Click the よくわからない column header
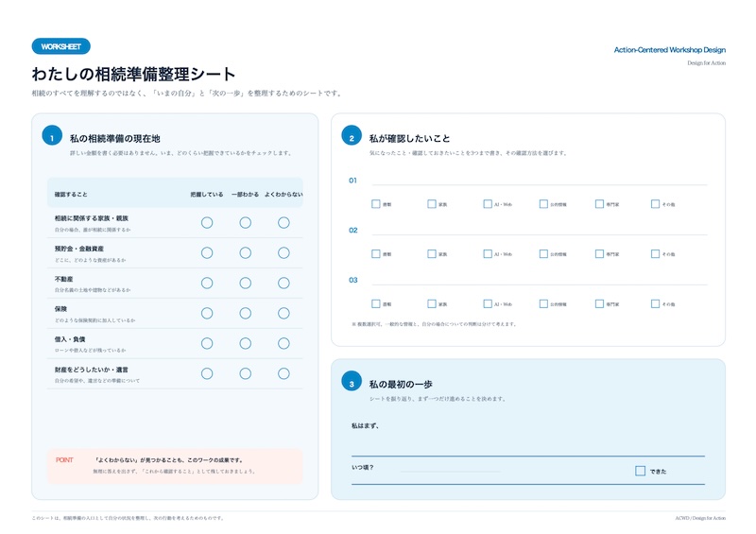 click(x=283, y=195)
